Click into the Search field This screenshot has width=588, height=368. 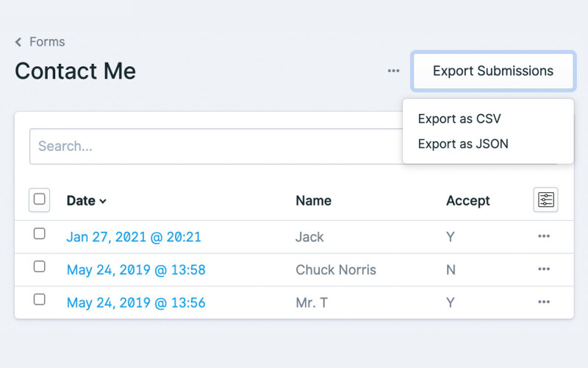[x=213, y=146]
